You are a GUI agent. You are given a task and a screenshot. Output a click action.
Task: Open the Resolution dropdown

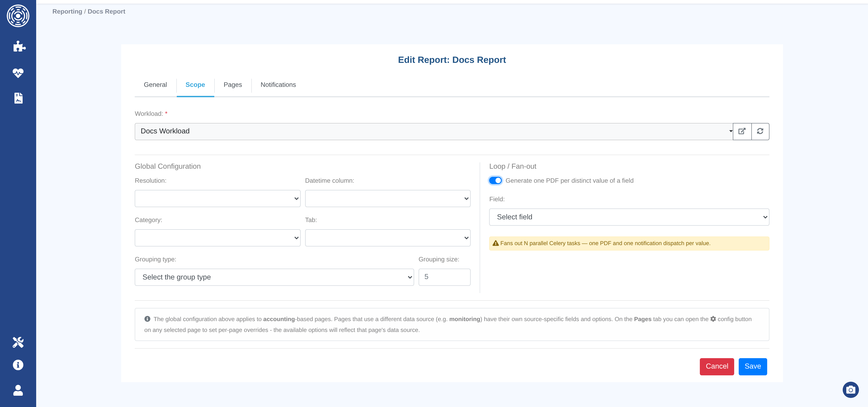[x=217, y=199]
